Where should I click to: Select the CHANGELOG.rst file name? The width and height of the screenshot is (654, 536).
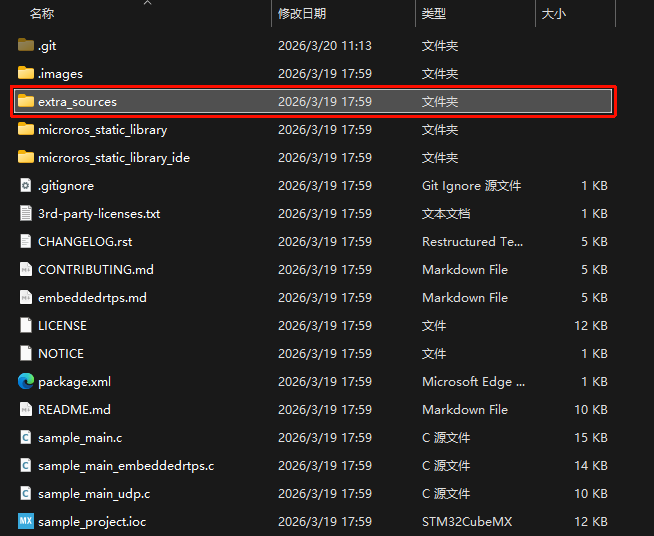point(85,241)
